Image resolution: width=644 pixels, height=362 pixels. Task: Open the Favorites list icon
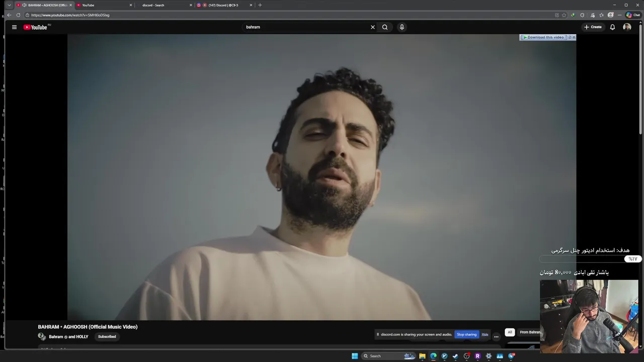click(x=601, y=15)
